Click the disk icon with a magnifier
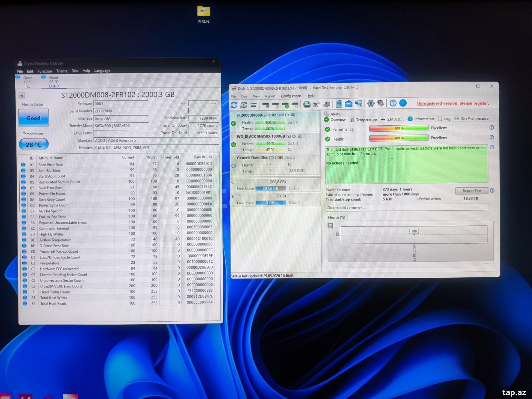This screenshot has width=532, height=399. (x=295, y=105)
